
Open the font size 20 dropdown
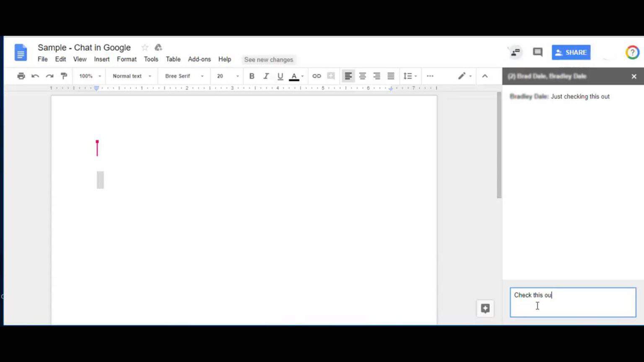coord(228,76)
